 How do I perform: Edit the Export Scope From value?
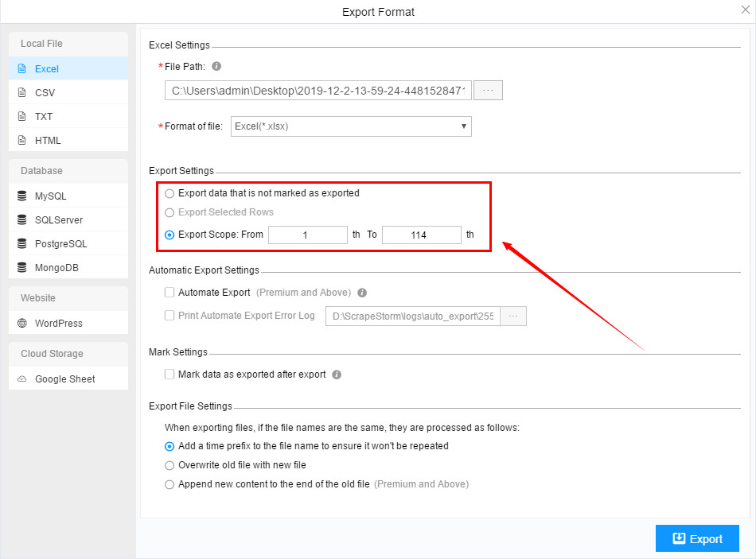coord(308,235)
